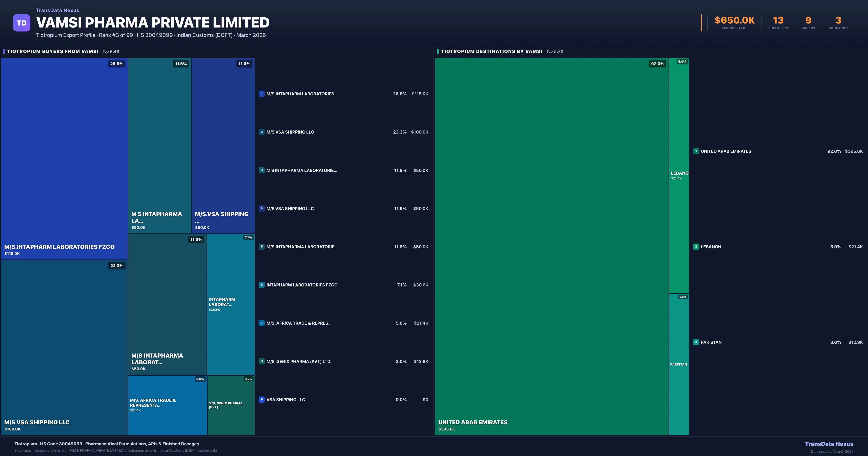Click the TransData Nexus header link

click(x=57, y=10)
